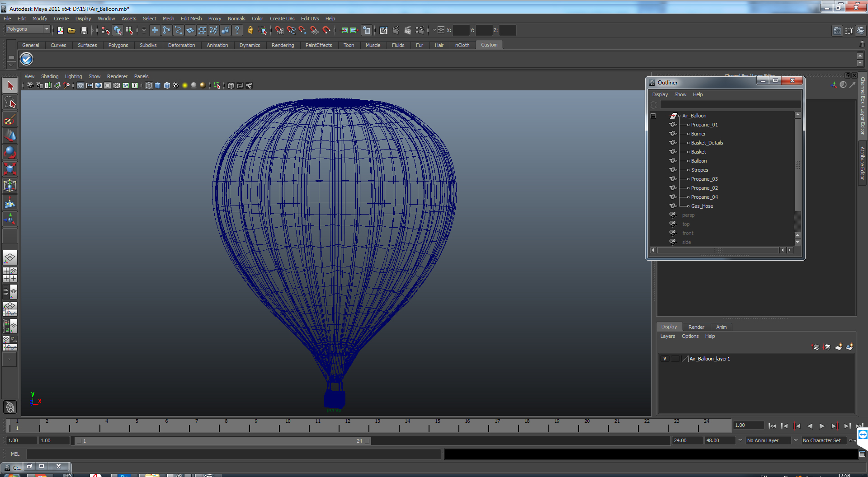Click the Open Scene folder icon

pyautogui.click(x=71, y=30)
